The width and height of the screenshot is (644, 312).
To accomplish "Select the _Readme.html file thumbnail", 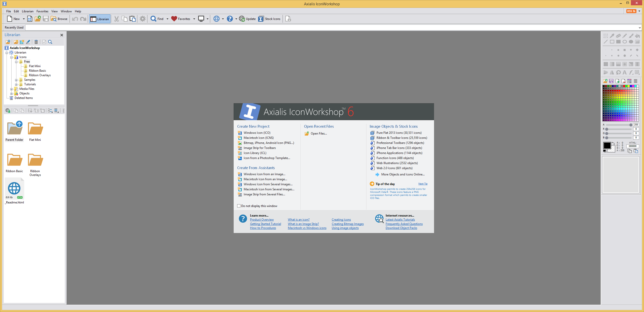I will (x=15, y=191).
